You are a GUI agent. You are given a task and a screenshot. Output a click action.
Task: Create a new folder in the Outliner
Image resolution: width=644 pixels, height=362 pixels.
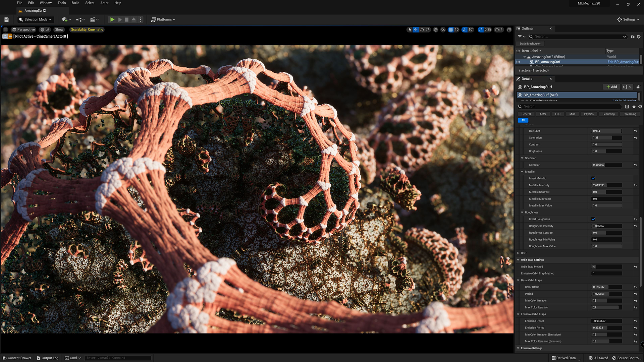tap(632, 37)
